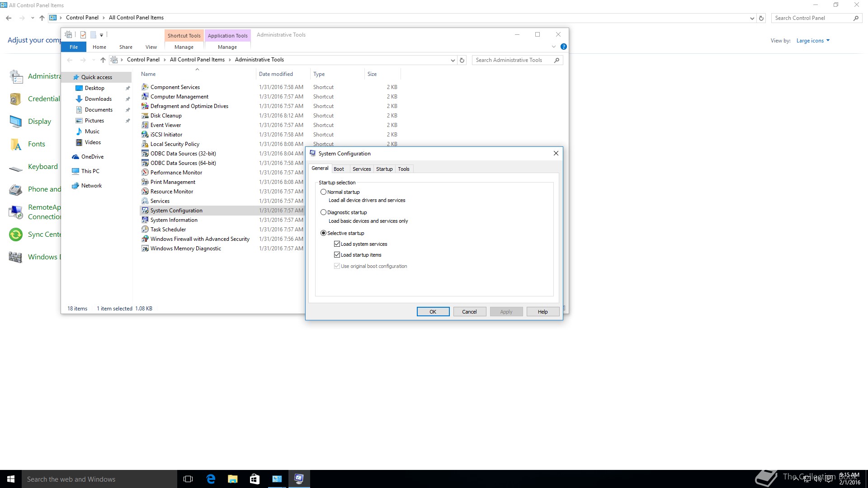Click the OneDrive cloud icon in the sidebar
Viewport: 868px width, 488px height.
75,157
